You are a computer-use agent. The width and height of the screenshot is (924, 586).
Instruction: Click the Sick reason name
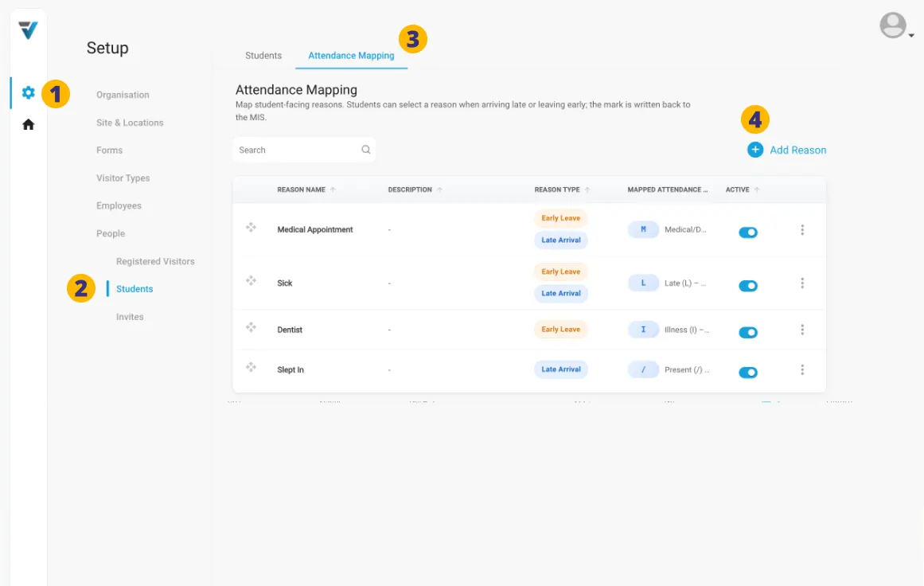[x=285, y=283]
